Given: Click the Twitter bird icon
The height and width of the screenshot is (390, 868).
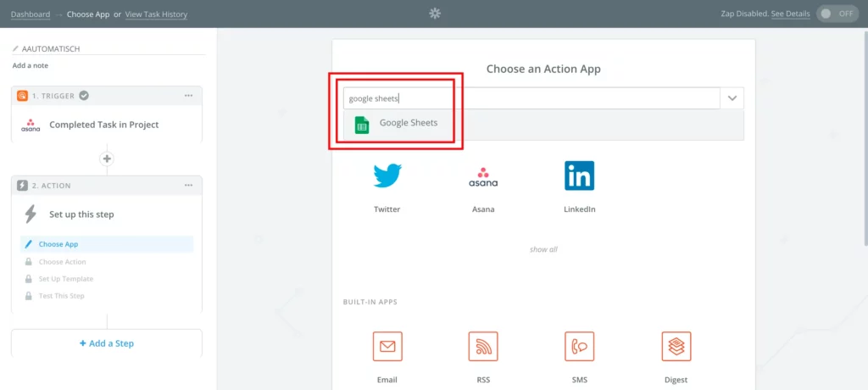Looking at the screenshot, I should click(x=387, y=175).
